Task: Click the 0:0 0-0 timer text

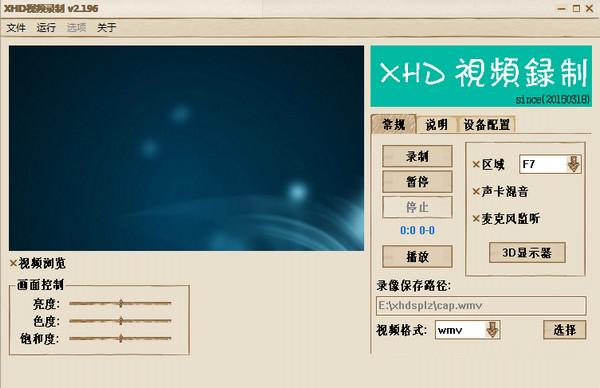Action: (x=417, y=230)
